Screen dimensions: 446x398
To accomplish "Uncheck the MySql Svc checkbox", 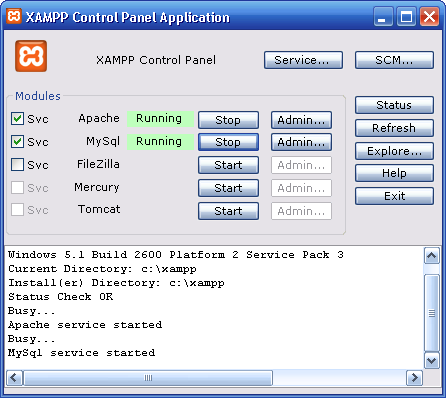I will pyautogui.click(x=17, y=142).
